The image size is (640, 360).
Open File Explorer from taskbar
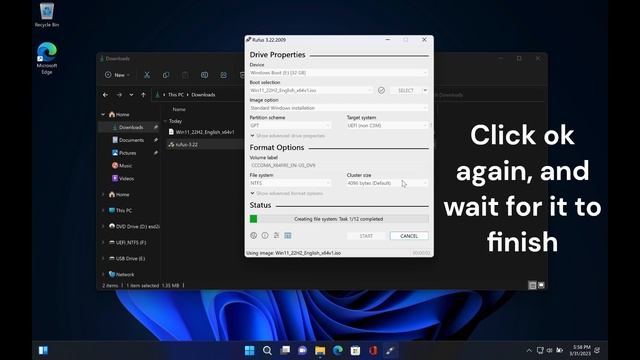[320, 350]
